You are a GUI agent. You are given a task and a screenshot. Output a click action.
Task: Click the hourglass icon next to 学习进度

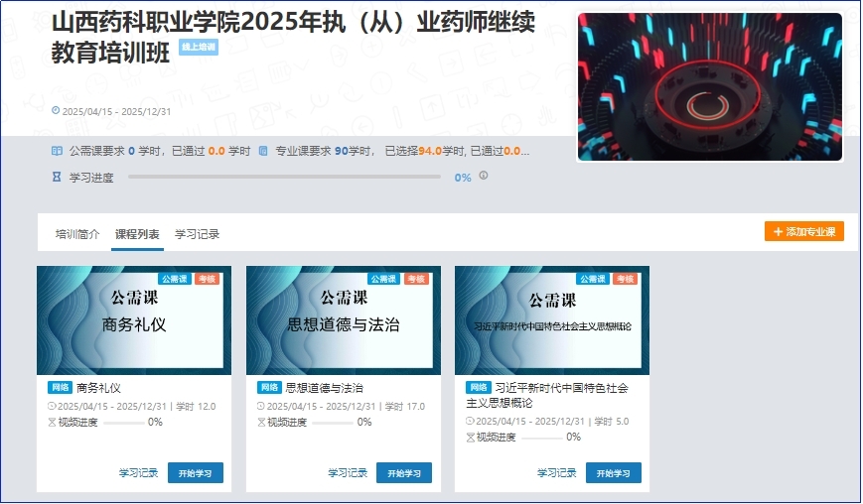click(57, 178)
